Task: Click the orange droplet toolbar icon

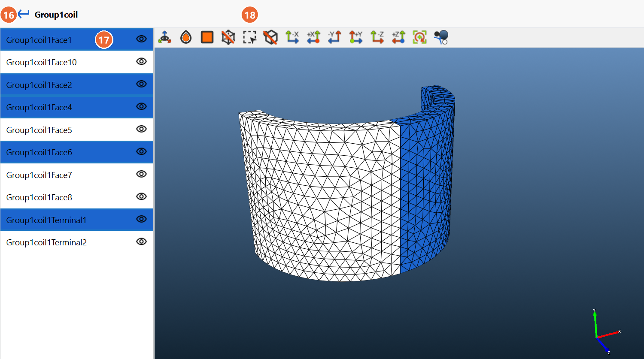Action: 186,37
